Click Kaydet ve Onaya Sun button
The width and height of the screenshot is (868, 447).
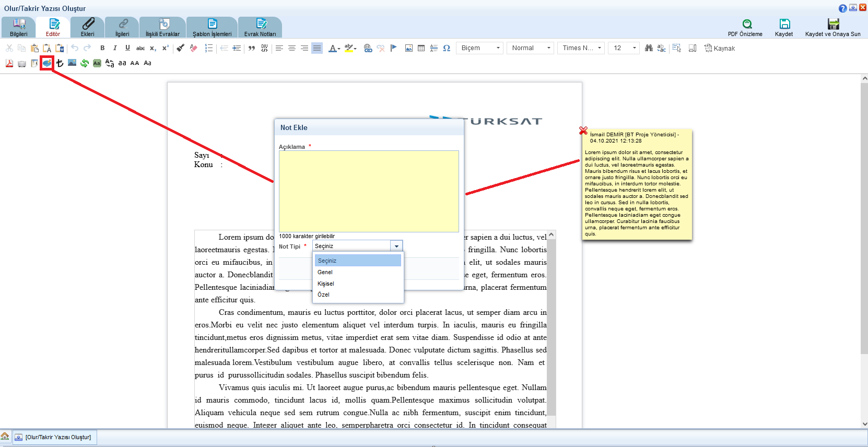click(x=832, y=27)
